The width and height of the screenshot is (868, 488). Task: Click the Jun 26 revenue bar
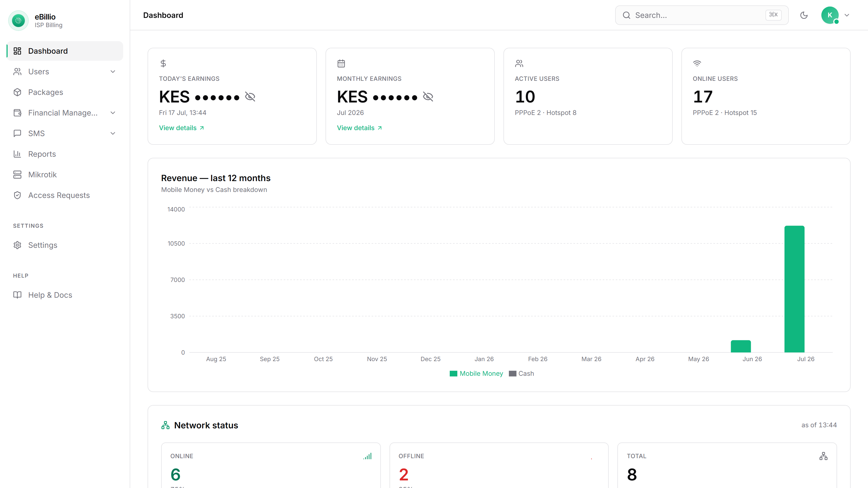(741, 346)
